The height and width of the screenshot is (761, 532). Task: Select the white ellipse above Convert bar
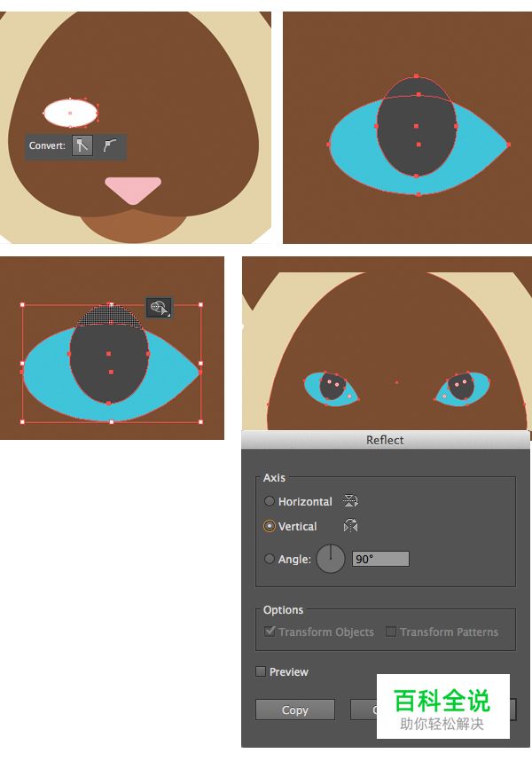70,113
